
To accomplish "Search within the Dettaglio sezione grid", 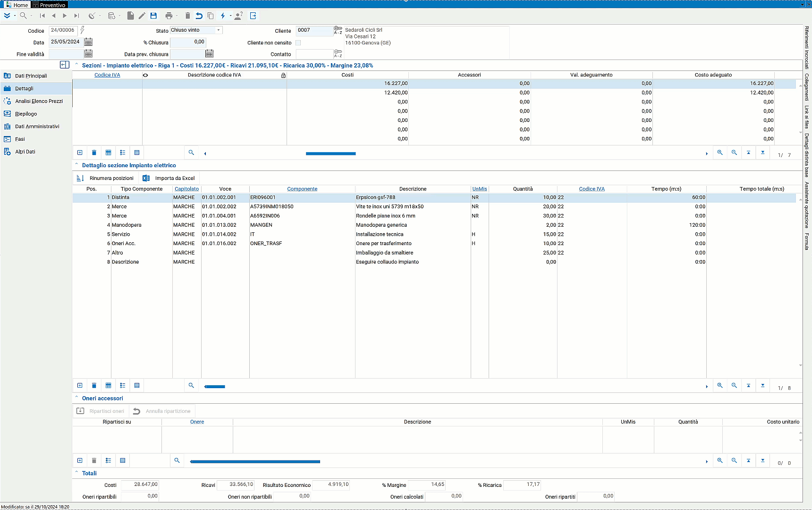I will [x=191, y=385].
